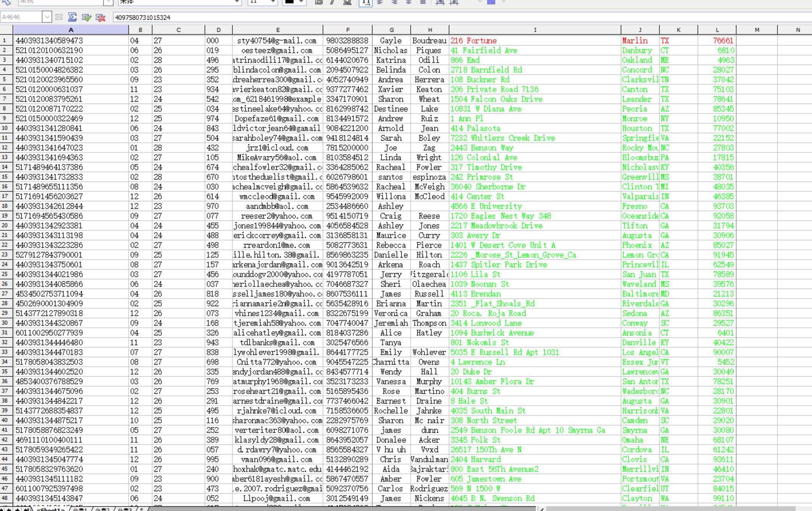812x511 pixels.
Task: Click address 1437 Spitler Park Drive
Action: pos(499,265)
